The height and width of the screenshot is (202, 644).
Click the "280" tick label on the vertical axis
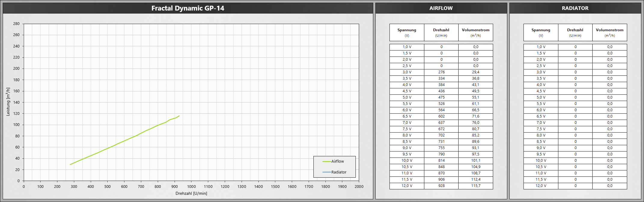(16, 24)
